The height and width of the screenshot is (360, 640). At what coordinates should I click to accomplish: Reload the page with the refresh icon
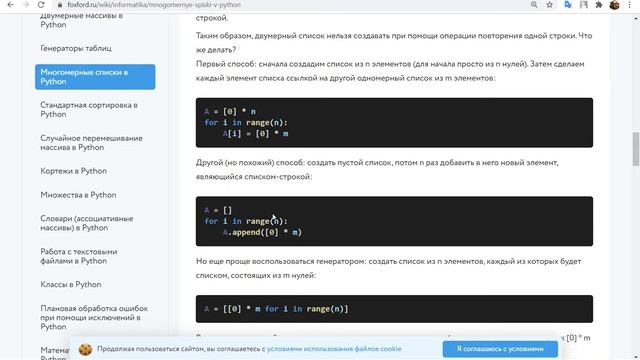click(x=40, y=5)
